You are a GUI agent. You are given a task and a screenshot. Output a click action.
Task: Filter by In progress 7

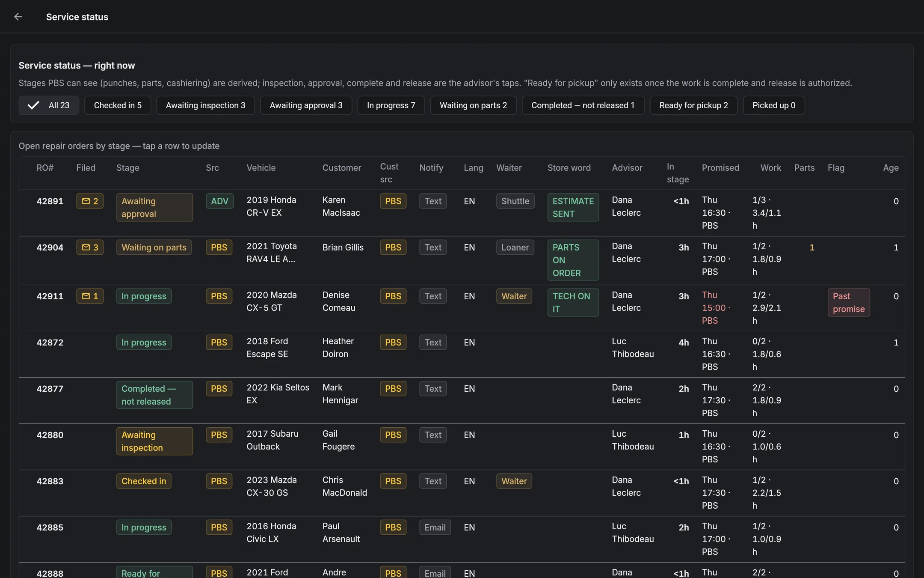[391, 105]
